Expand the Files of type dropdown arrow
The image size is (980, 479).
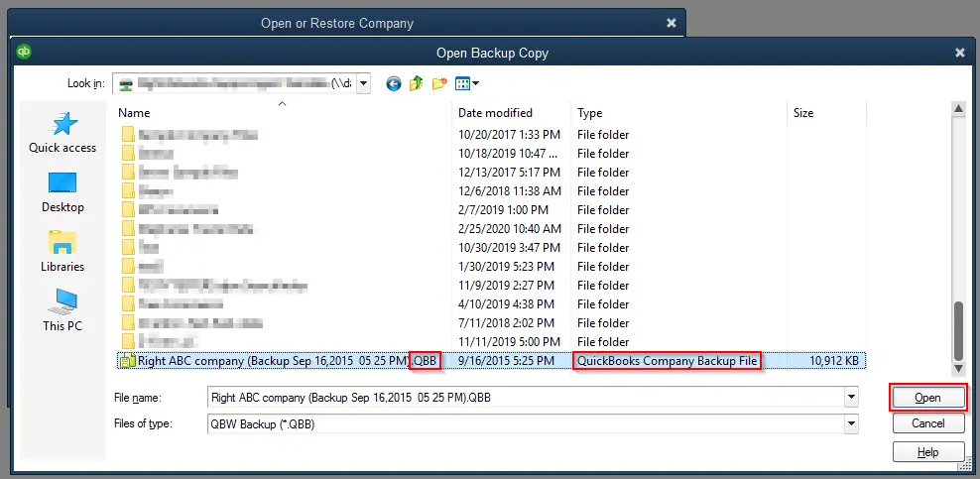(851, 424)
